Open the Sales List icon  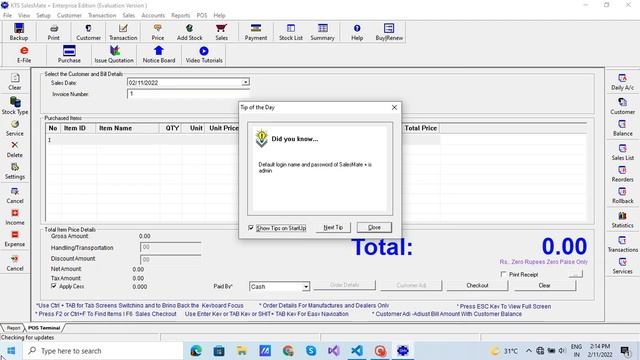(x=622, y=152)
